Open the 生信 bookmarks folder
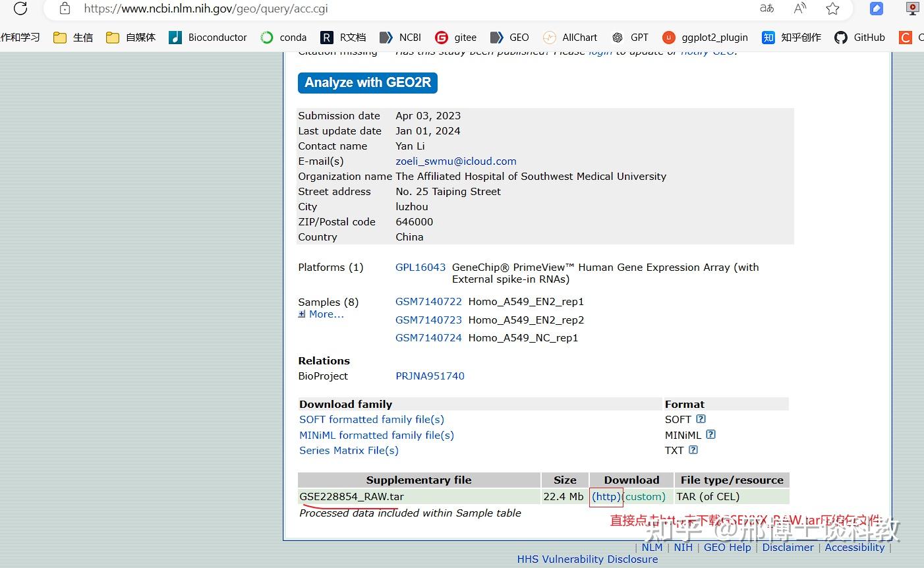The width and height of the screenshot is (924, 568). (73, 38)
